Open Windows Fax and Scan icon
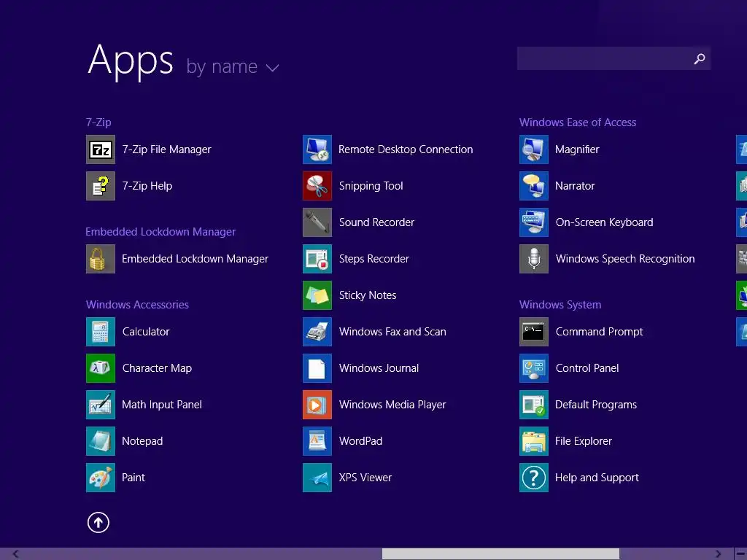Image resolution: width=747 pixels, height=560 pixels. (x=317, y=332)
